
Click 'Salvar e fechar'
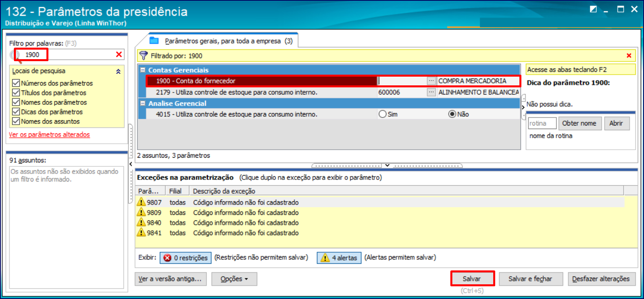click(531, 279)
